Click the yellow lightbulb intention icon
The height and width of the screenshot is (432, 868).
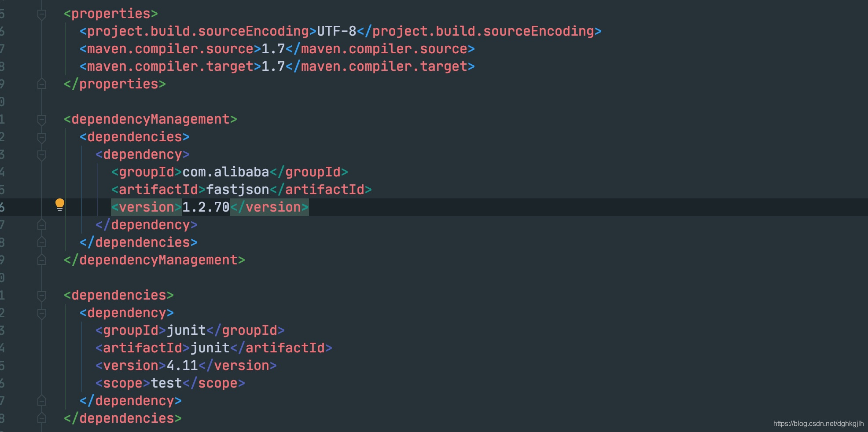pos(60,205)
